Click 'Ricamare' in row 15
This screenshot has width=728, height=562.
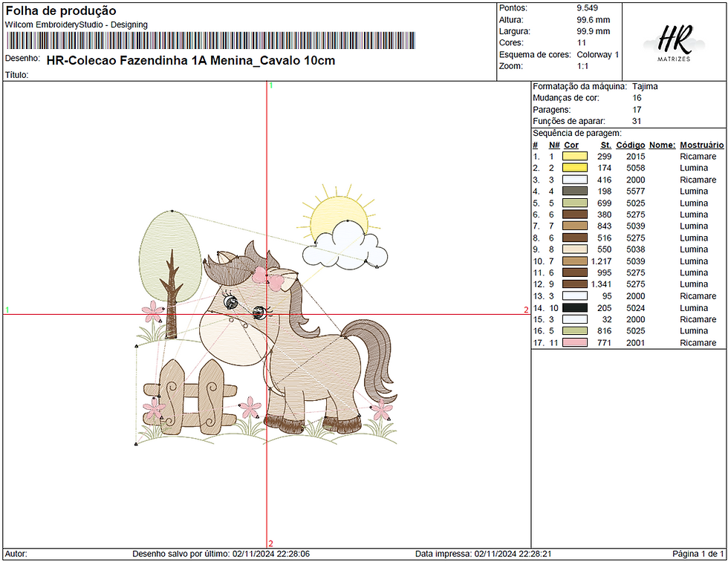pyautogui.click(x=698, y=319)
